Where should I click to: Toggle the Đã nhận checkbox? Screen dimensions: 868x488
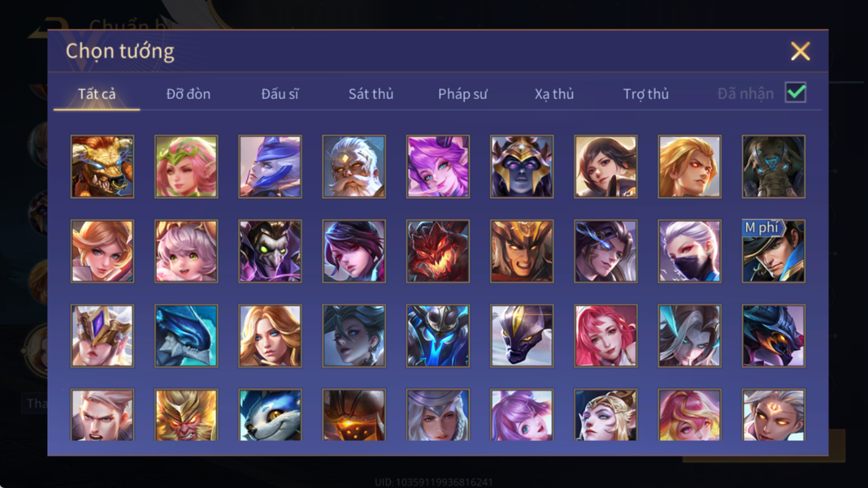coord(795,93)
